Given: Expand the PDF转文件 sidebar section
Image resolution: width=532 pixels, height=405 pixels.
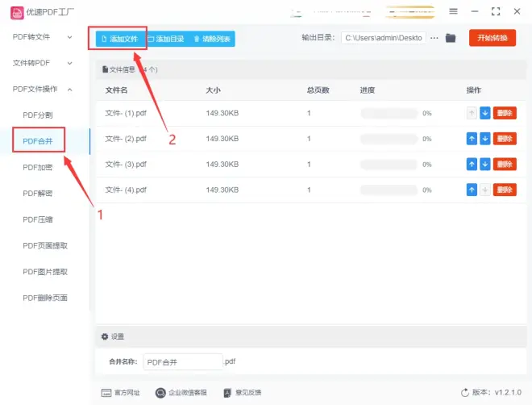Looking at the screenshot, I should click(43, 37).
